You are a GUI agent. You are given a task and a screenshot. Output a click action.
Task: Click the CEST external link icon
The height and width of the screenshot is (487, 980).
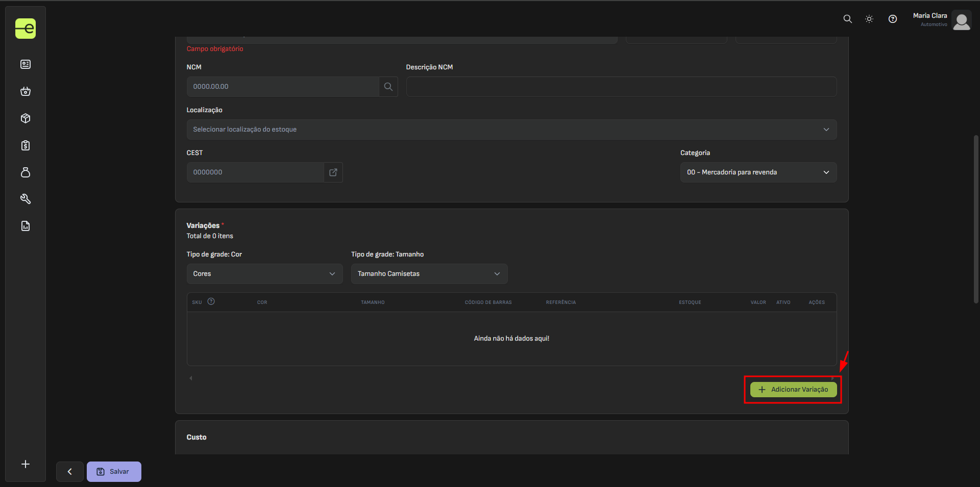333,172
